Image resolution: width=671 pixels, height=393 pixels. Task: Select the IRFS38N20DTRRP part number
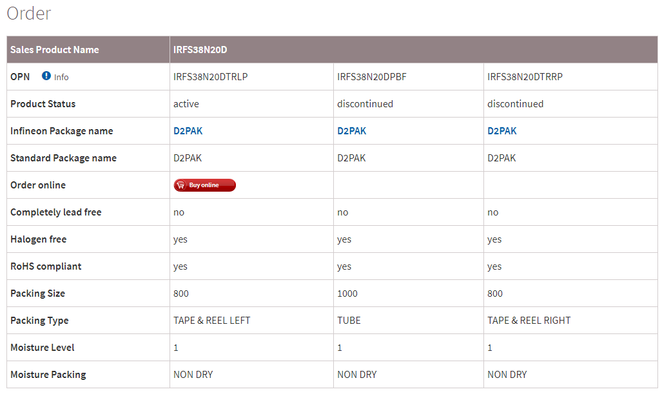[525, 77]
